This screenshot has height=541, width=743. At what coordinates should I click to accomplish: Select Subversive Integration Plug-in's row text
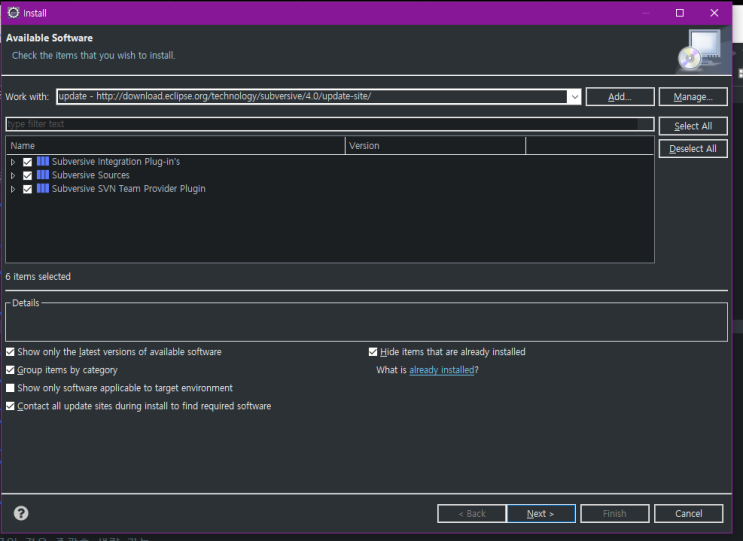click(x=116, y=162)
